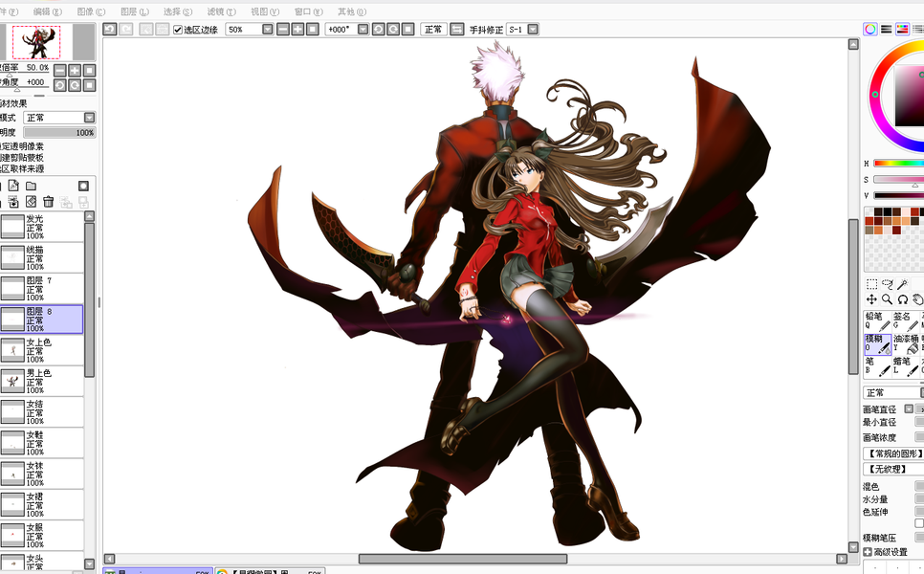This screenshot has height=574, width=924.
Task: Select the move tool
Action: tap(871, 299)
